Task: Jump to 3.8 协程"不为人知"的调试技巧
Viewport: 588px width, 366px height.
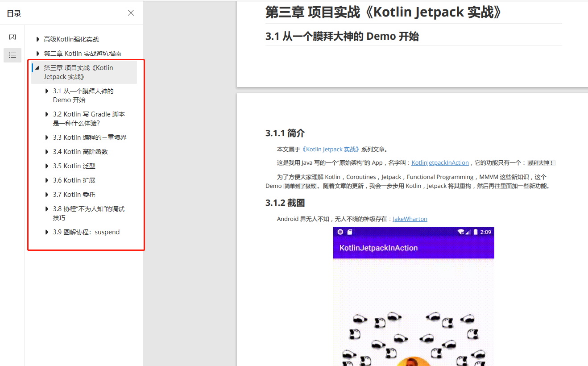Action: point(89,213)
